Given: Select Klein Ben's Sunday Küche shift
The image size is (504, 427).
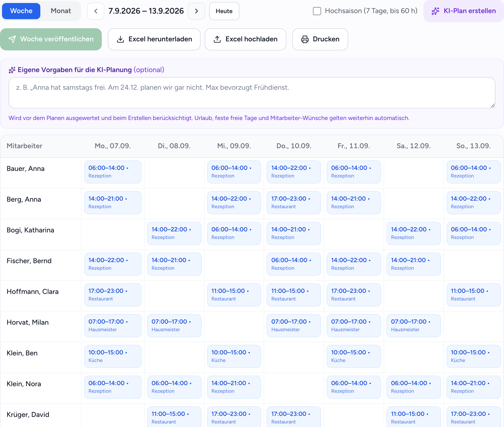Looking at the screenshot, I should (x=474, y=356).
